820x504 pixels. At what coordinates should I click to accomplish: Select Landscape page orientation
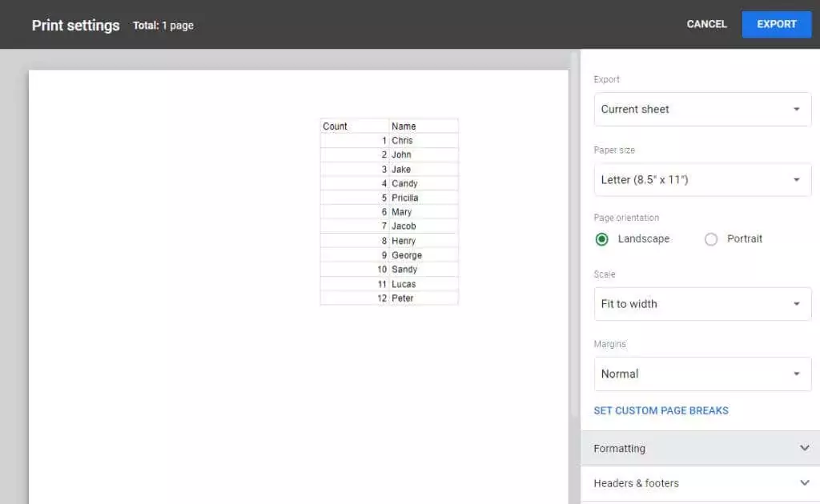[602, 239]
